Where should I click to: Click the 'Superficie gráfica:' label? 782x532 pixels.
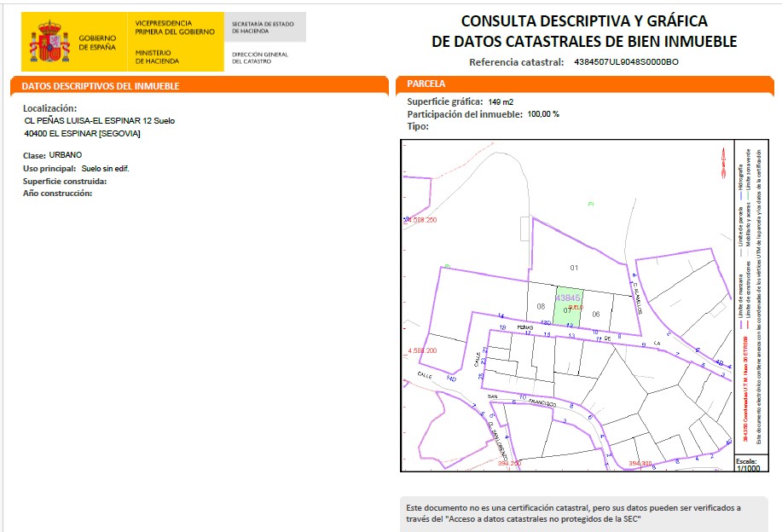[445, 101]
